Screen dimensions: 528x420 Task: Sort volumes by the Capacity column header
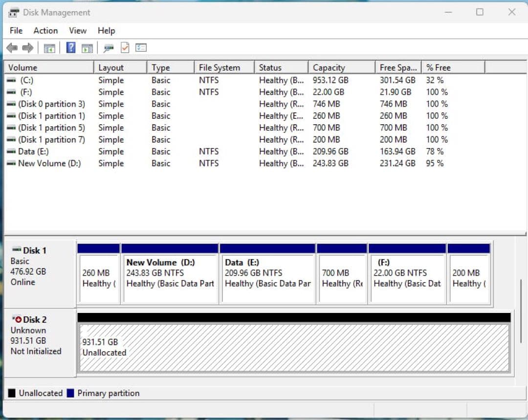point(329,67)
